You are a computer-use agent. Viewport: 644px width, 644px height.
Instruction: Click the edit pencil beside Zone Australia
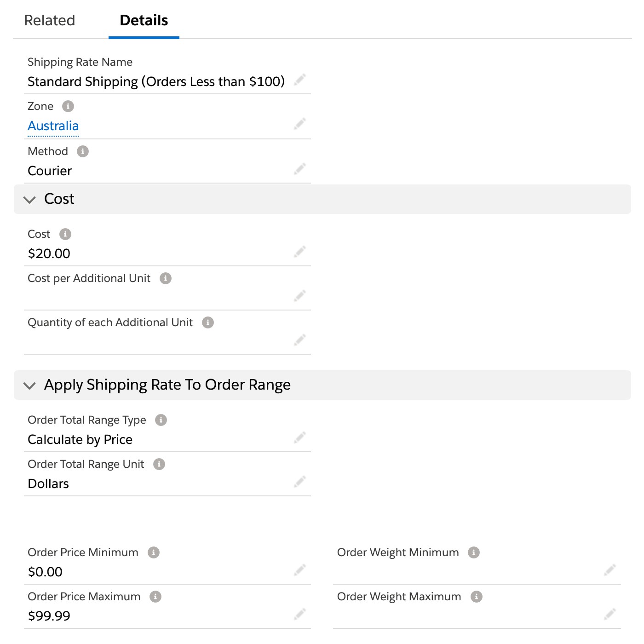pyautogui.click(x=300, y=124)
